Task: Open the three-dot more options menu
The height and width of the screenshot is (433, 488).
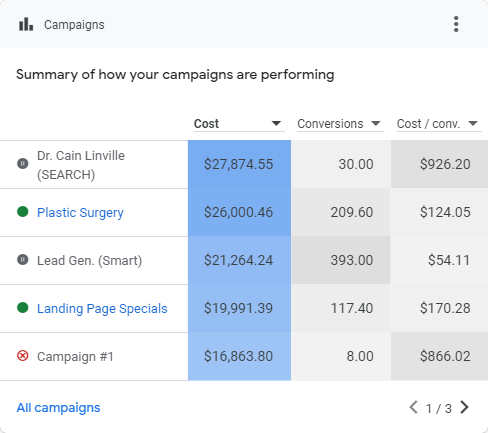Action: [x=456, y=24]
